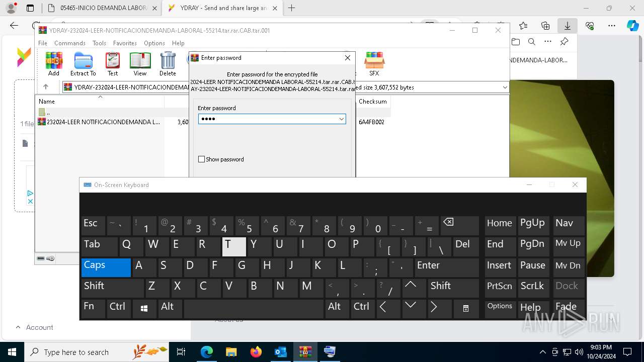
Task: Toggle left Alt key on on-screen keyboard
Action: point(170,309)
